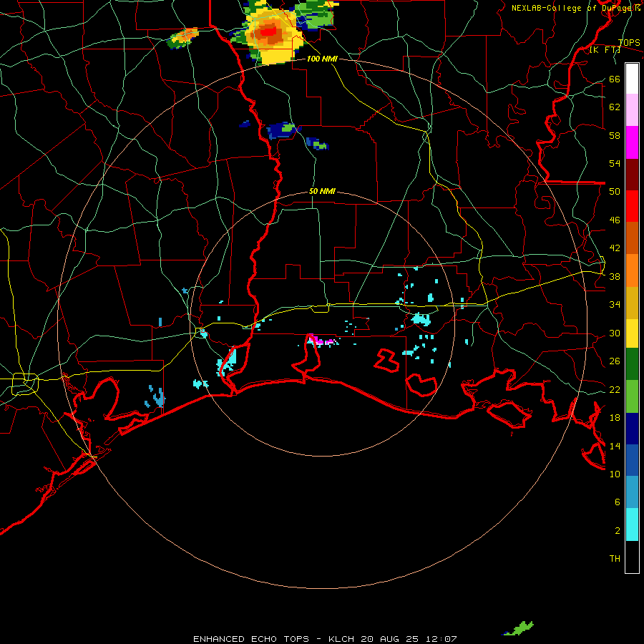This screenshot has height=644, width=644.
Task: Choose the dark orange legend swatch
Action: click(x=632, y=238)
